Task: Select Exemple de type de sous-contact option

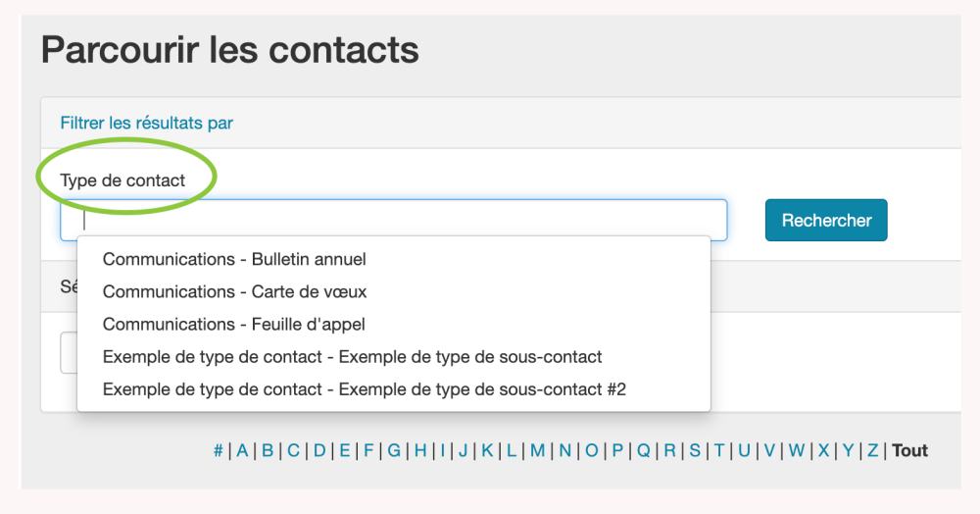Action: coord(353,357)
